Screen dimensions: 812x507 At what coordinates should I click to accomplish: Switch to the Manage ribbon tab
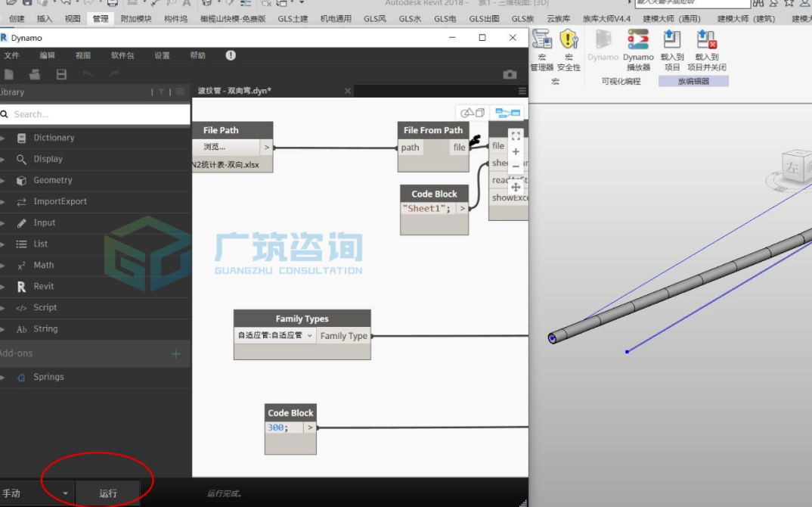click(101, 19)
